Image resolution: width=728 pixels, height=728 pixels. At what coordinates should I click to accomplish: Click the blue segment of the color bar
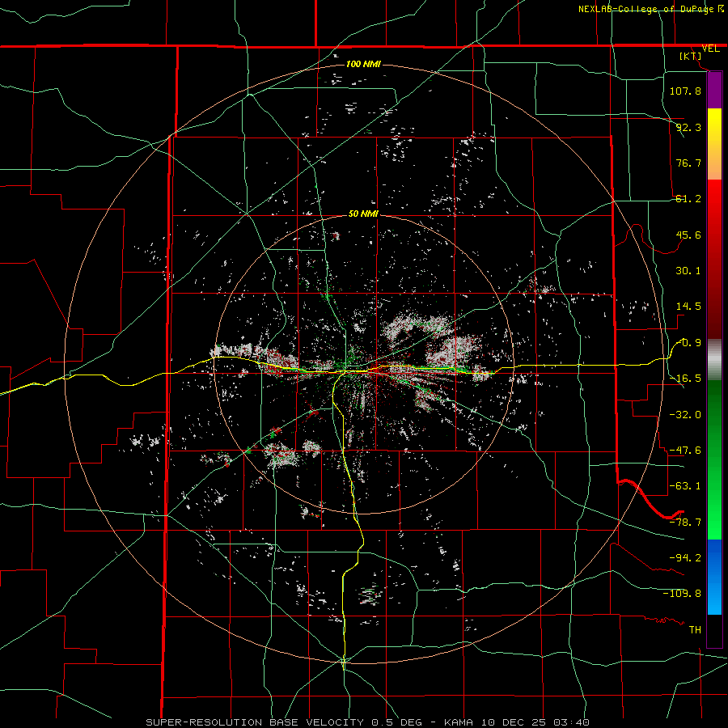pos(714,577)
